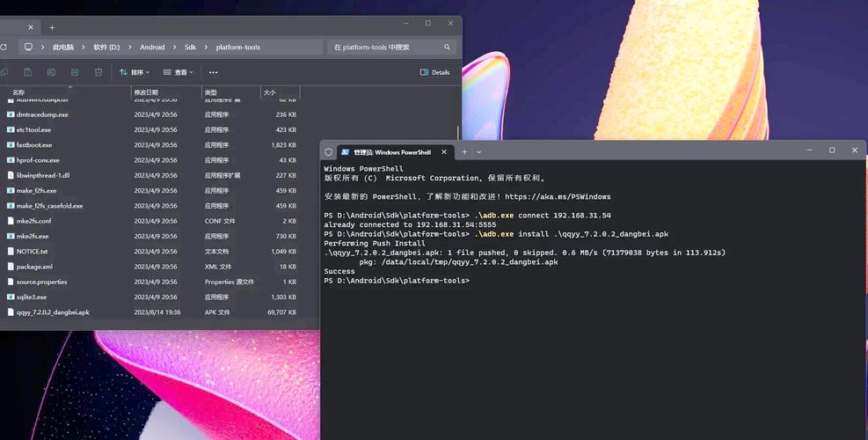The image size is (868, 440).
Task: Click the rename icon in Explorer toolbar
Action: click(x=51, y=72)
